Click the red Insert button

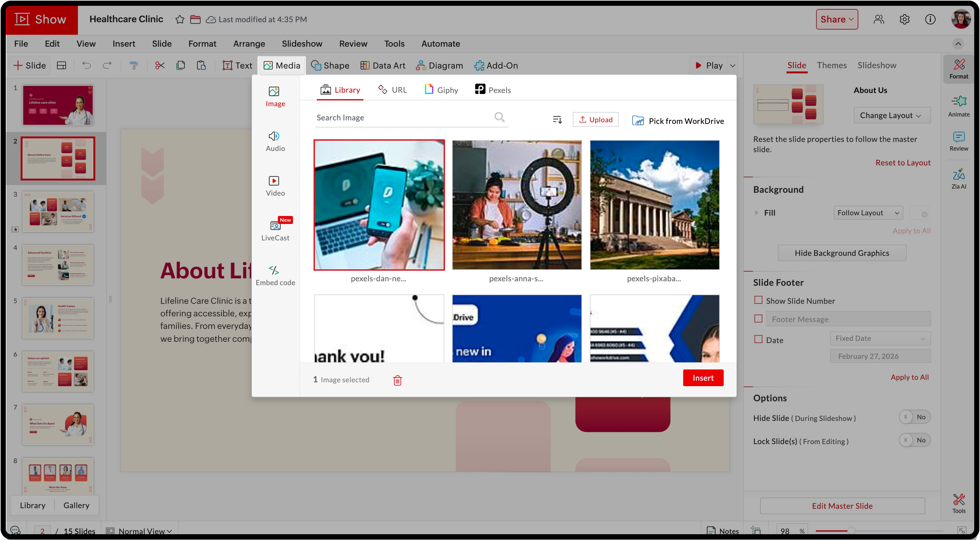click(x=703, y=377)
